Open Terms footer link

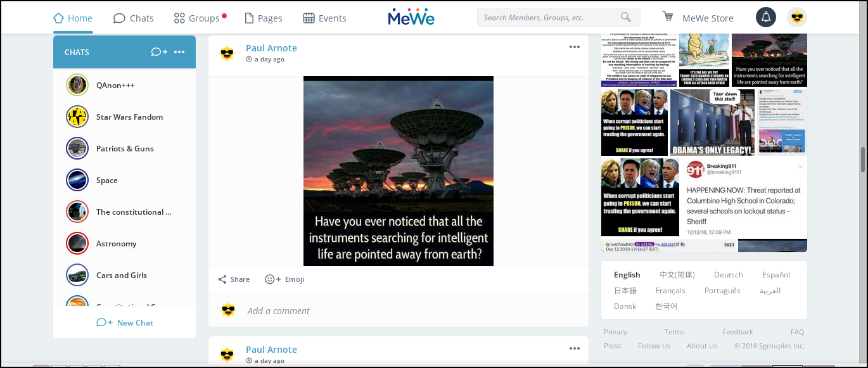(674, 332)
